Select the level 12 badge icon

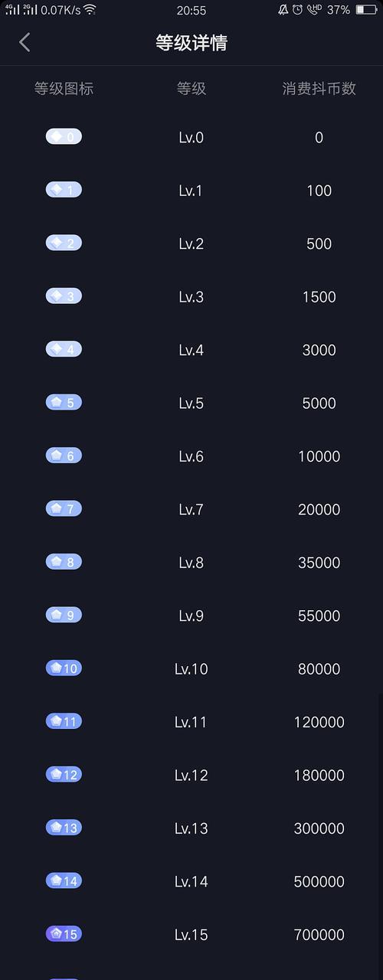tap(64, 775)
